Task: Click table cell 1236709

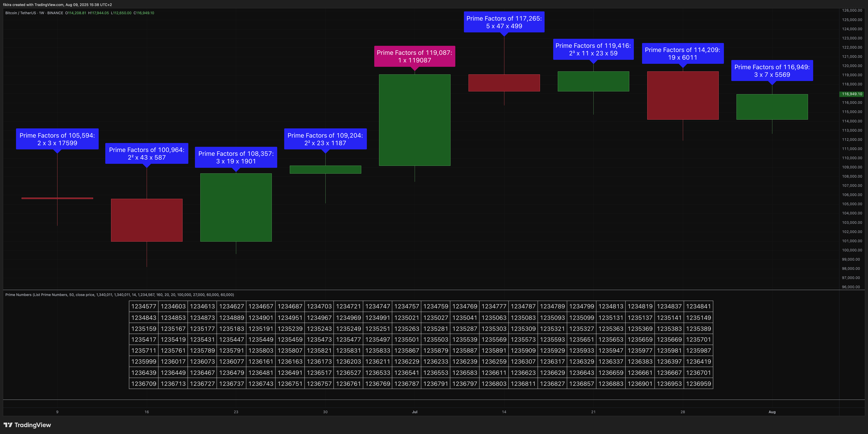Action: (144, 383)
